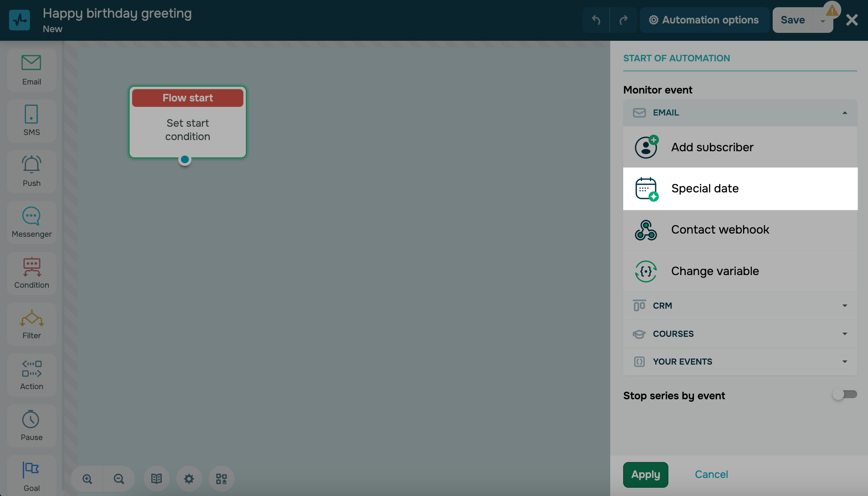868x496 pixels.
Task: Click the zoom in magnifier icon
Action: (x=87, y=479)
